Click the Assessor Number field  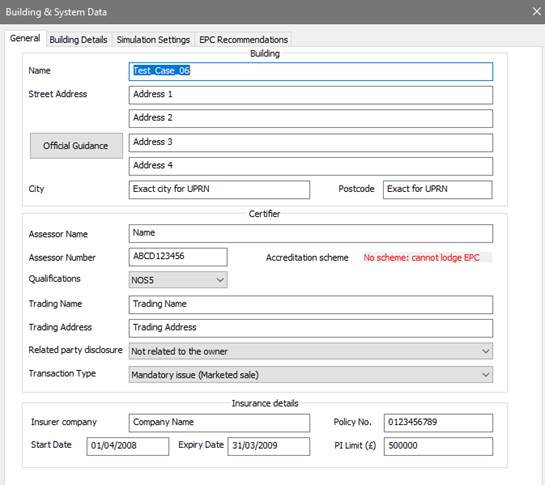click(178, 257)
